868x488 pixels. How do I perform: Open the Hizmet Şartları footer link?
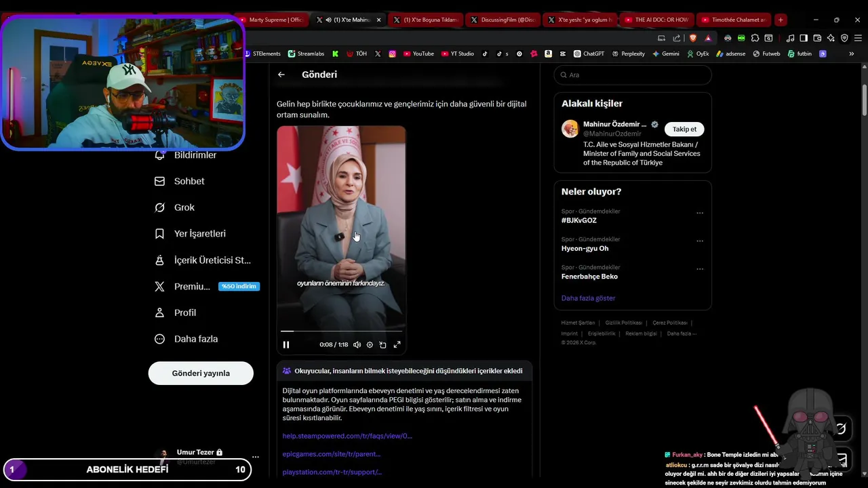[578, 323]
